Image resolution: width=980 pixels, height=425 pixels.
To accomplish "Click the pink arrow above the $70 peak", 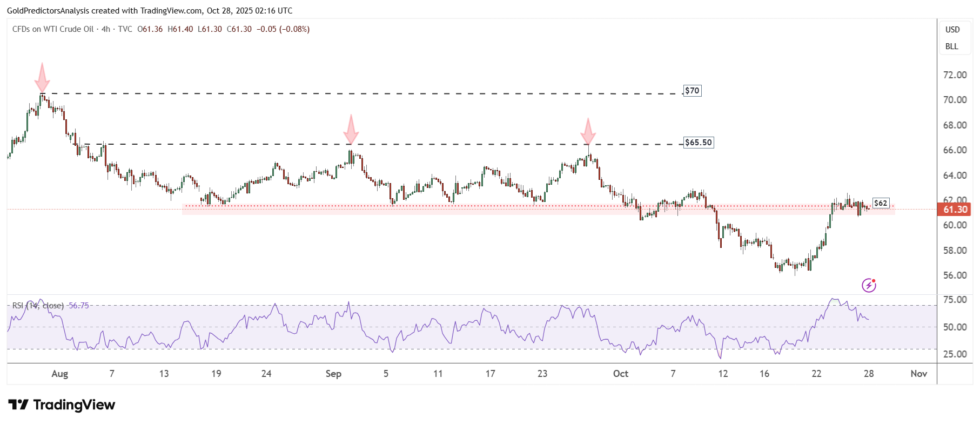I will (42, 78).
